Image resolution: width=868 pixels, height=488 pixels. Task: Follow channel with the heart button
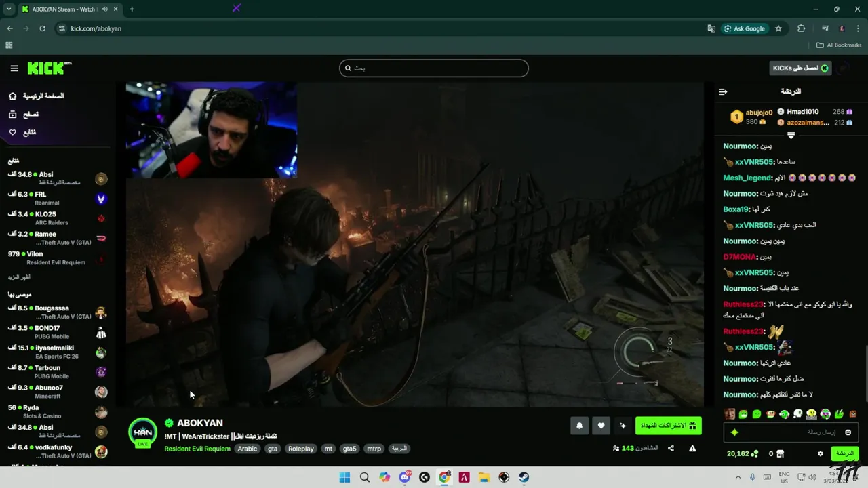601,426
